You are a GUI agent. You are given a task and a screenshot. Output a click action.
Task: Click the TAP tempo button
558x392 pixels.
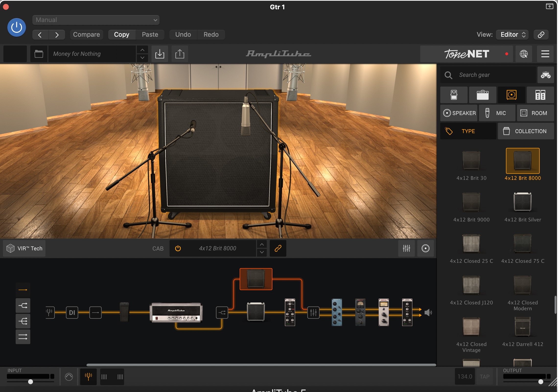pyautogui.click(x=485, y=377)
